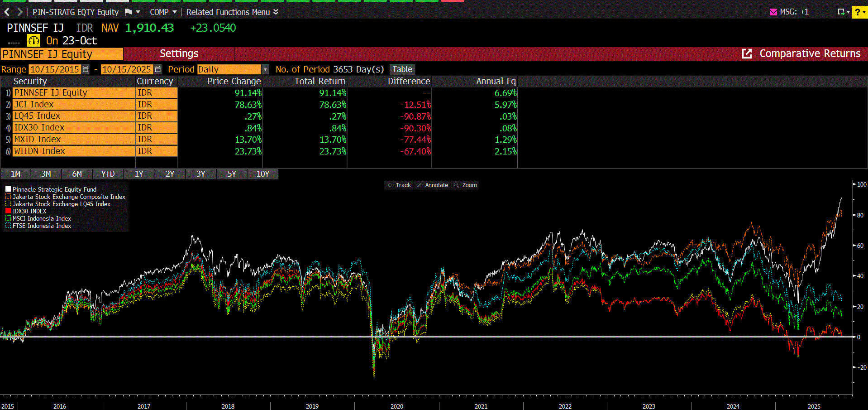Switch to the YTD range tab

tap(108, 174)
